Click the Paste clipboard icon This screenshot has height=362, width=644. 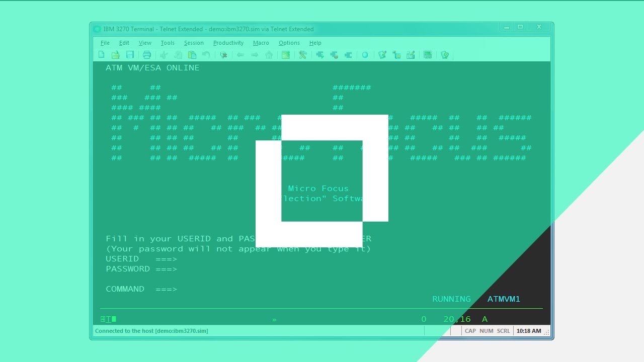pyautogui.click(x=192, y=55)
